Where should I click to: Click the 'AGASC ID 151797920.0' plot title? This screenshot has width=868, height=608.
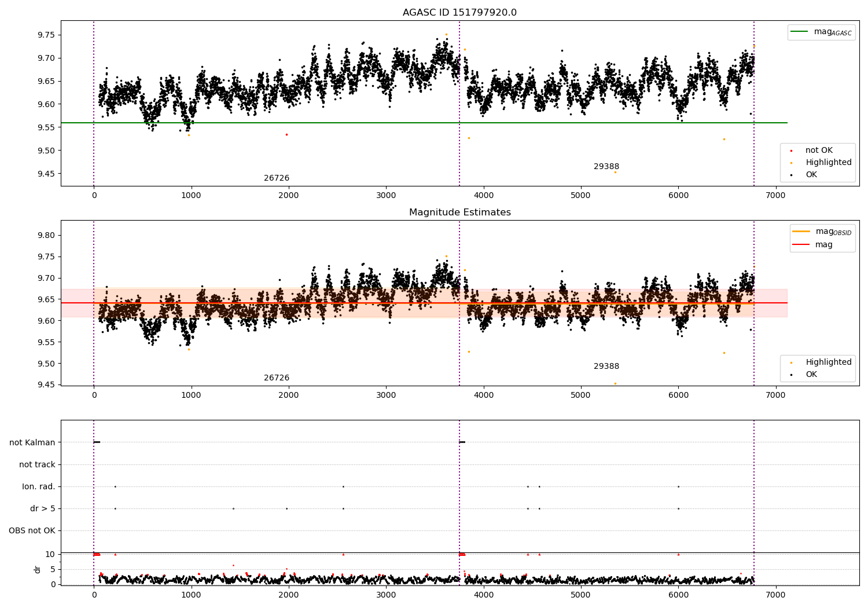coord(459,13)
